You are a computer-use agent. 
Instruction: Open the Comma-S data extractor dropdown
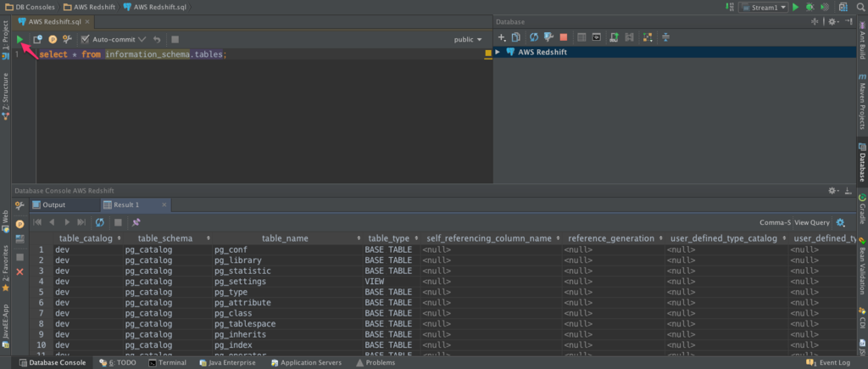point(775,222)
